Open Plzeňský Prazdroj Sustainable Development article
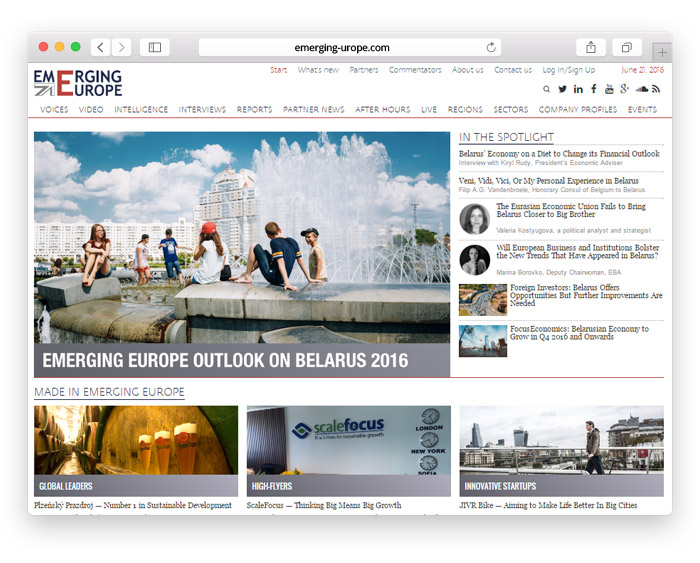The image size is (700, 563). point(133,505)
